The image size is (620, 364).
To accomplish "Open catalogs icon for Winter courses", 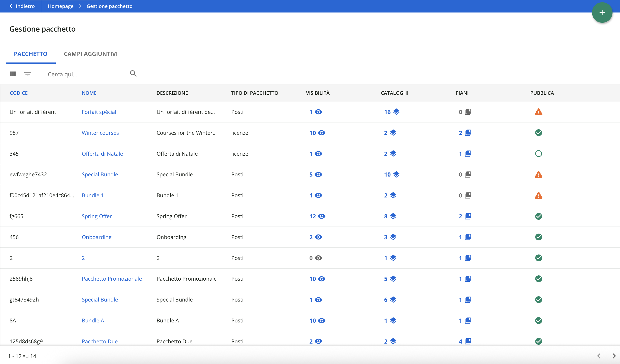I will 393,133.
